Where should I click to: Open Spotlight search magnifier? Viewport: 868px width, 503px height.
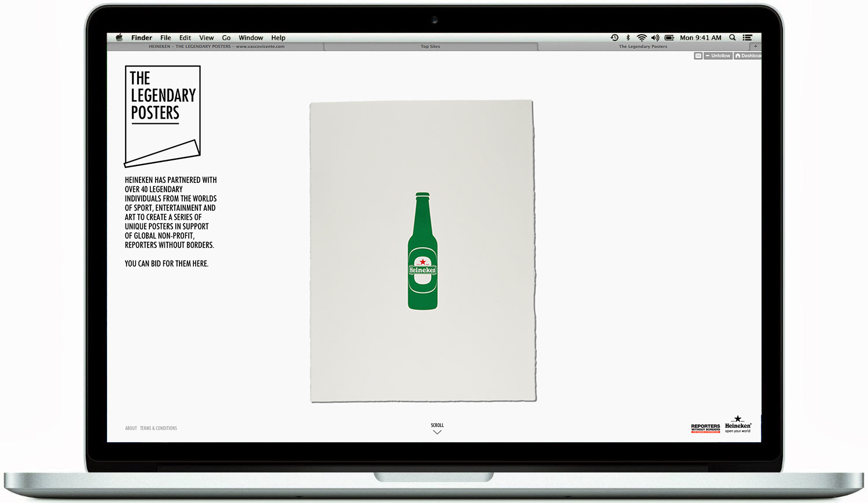[733, 38]
